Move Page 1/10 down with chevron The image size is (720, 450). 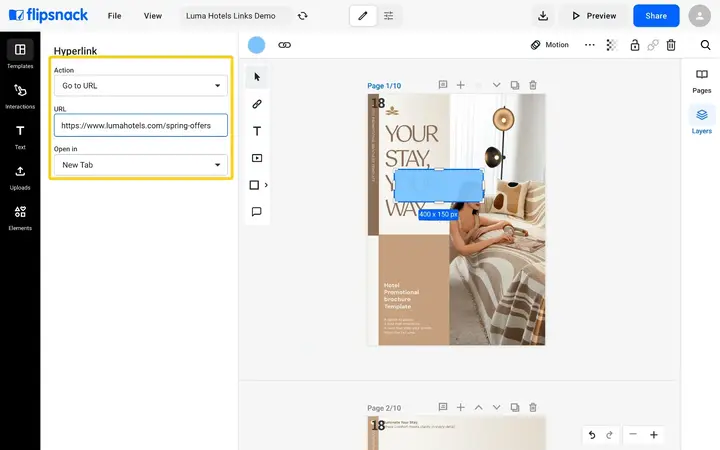[x=496, y=85]
